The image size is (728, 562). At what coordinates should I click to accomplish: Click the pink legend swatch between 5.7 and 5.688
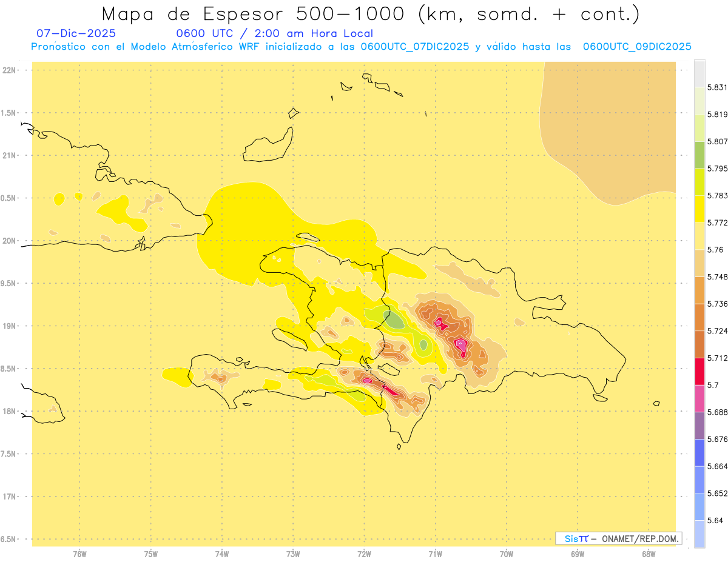pos(699,398)
